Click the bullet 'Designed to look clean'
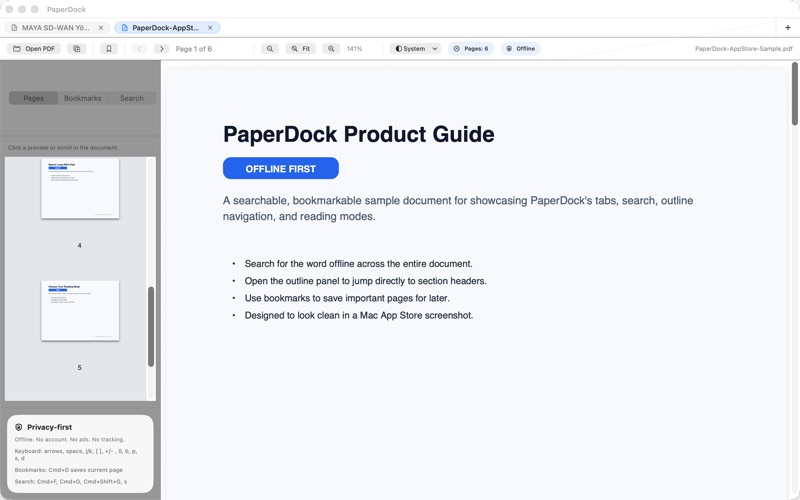800x500 pixels. (x=359, y=315)
